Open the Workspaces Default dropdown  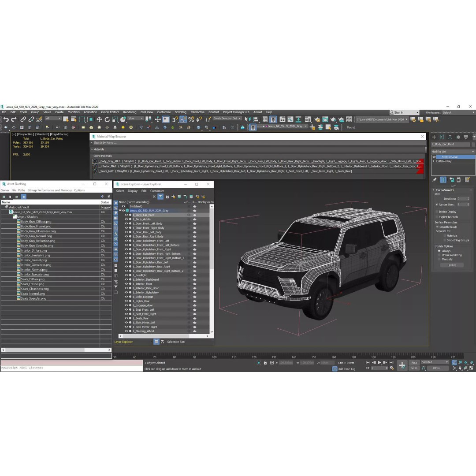[458, 112]
